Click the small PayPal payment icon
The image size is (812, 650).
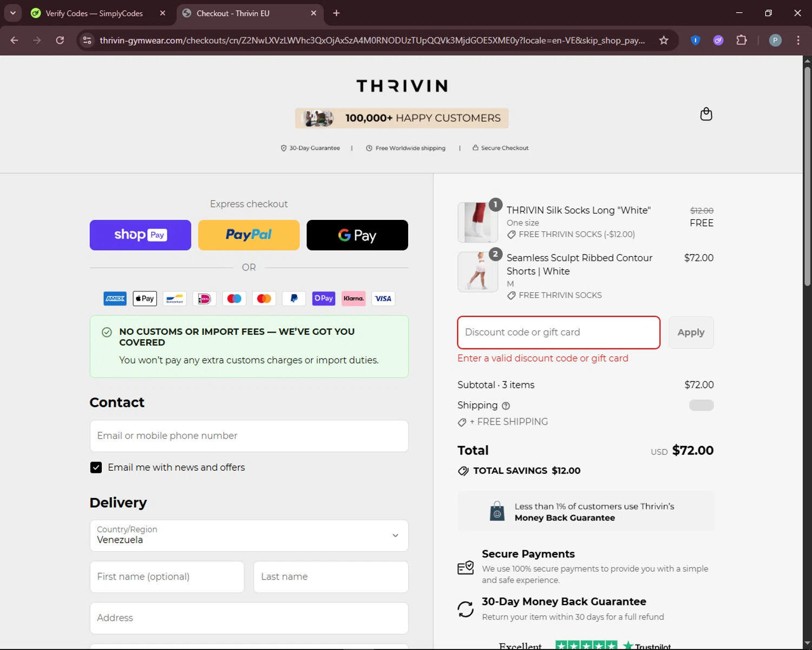pos(294,298)
